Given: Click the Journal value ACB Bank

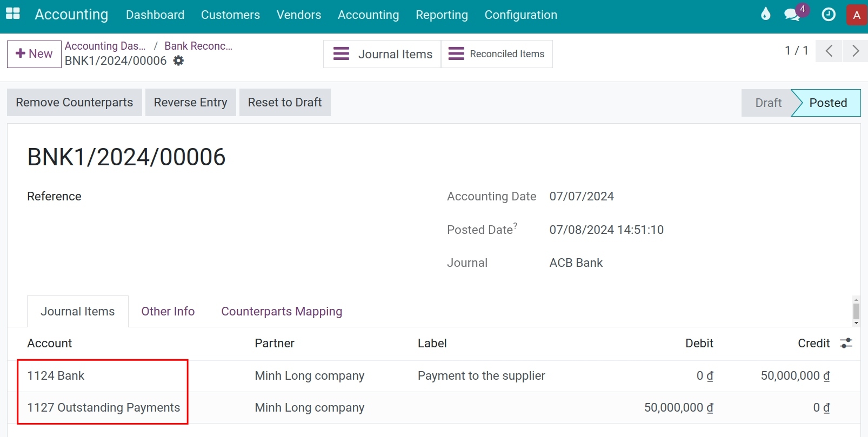Looking at the screenshot, I should 576,263.
